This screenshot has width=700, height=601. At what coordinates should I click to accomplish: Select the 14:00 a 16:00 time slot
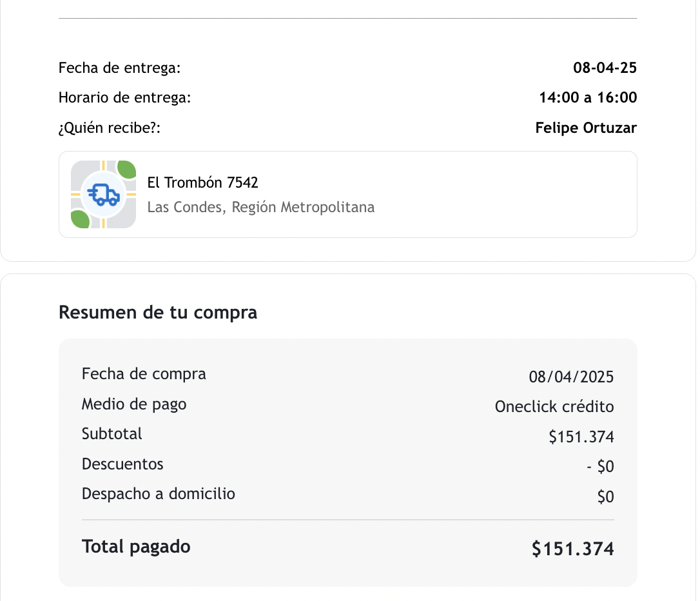(x=587, y=98)
